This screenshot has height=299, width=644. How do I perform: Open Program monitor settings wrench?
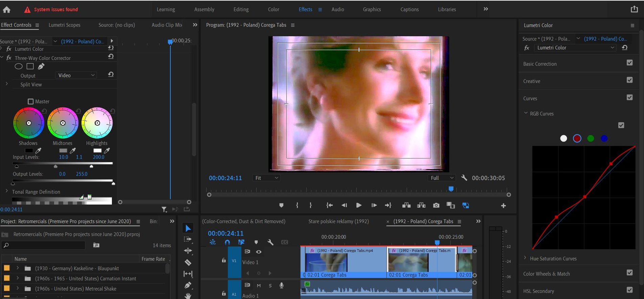464,178
